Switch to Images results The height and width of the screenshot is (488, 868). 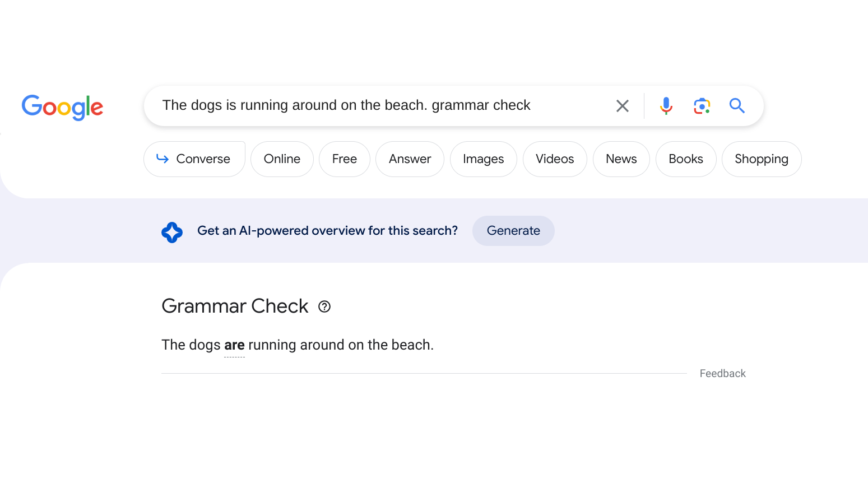coord(483,159)
